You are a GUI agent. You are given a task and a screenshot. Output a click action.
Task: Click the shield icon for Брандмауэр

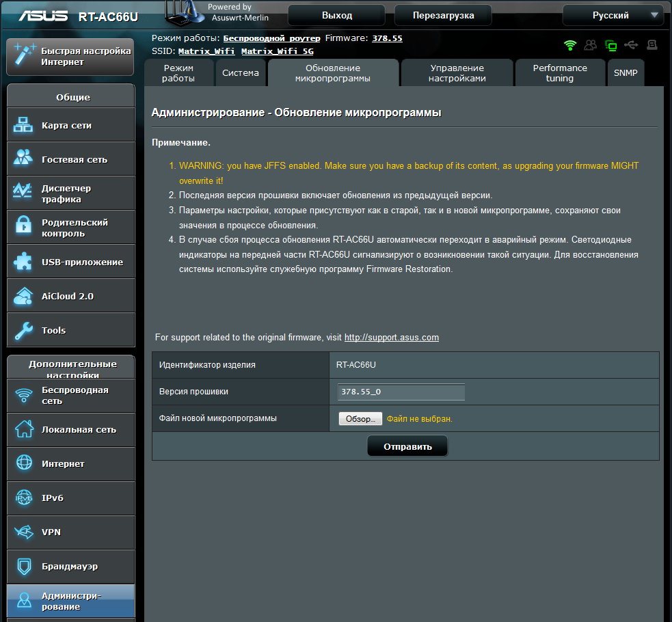click(24, 567)
